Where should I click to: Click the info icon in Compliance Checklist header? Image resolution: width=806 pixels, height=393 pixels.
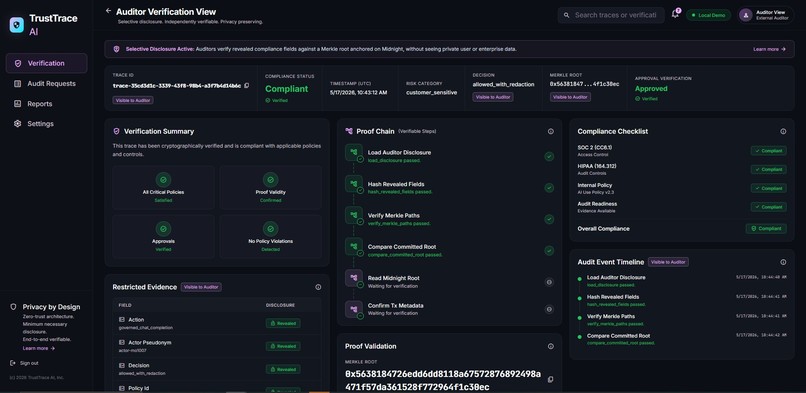(x=783, y=132)
